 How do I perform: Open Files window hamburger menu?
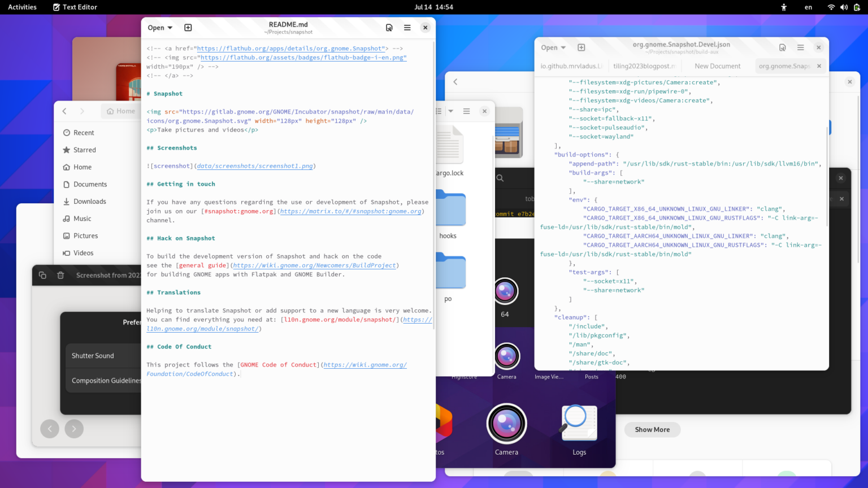tap(466, 111)
